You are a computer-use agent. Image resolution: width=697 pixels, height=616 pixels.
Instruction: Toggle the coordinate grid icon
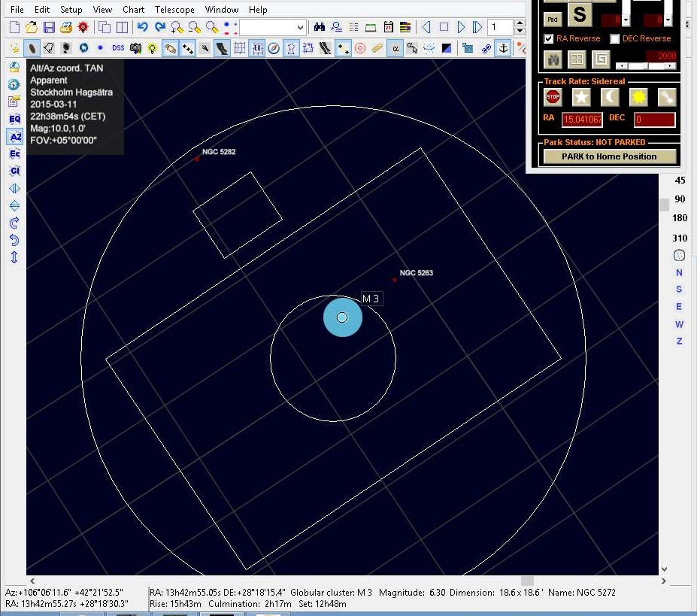click(x=240, y=48)
